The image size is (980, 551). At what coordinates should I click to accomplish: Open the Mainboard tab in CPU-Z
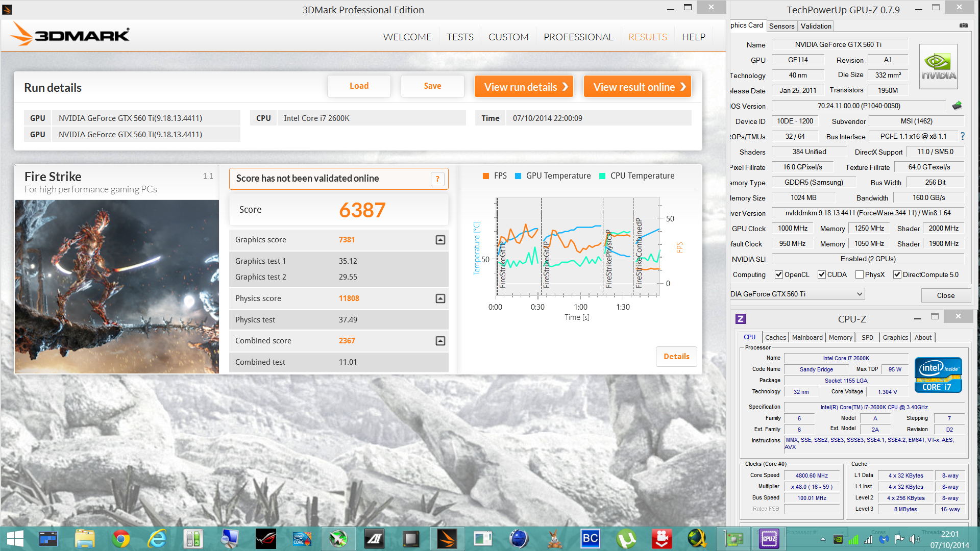coord(807,337)
